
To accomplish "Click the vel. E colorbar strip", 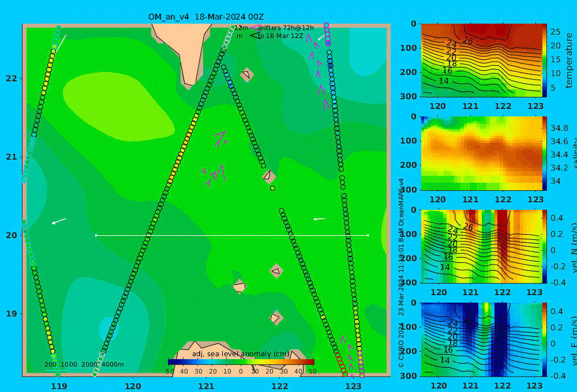I will (544, 340).
